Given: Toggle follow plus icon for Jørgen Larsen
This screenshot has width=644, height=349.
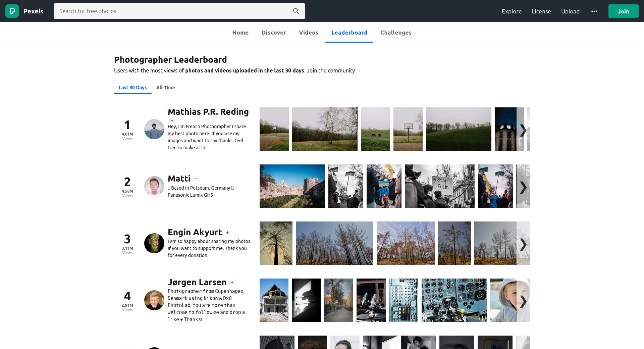Looking at the screenshot, I should point(232,283).
